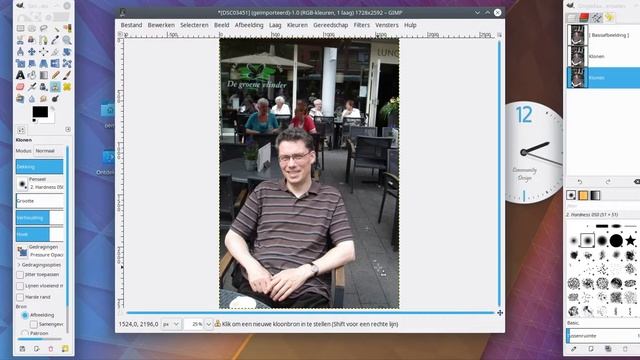640x360 pixels.
Task: Select the Pencil tool
Action: pyautogui.click(x=56, y=75)
